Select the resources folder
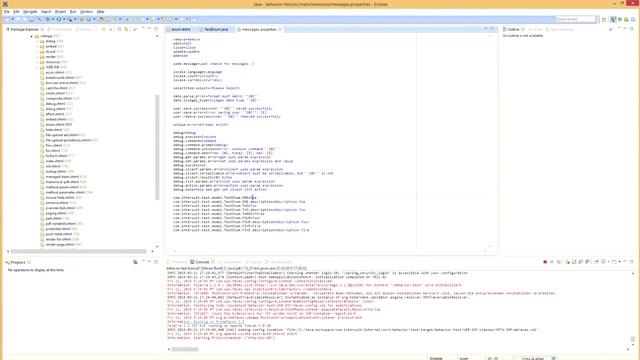Viewport: 640px width, 360px height. pos(53,62)
